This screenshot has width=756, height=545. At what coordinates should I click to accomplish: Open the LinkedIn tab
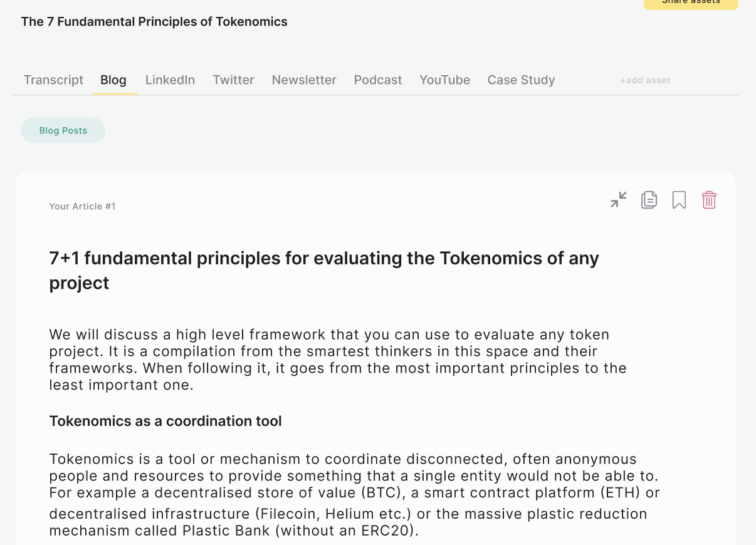point(170,80)
